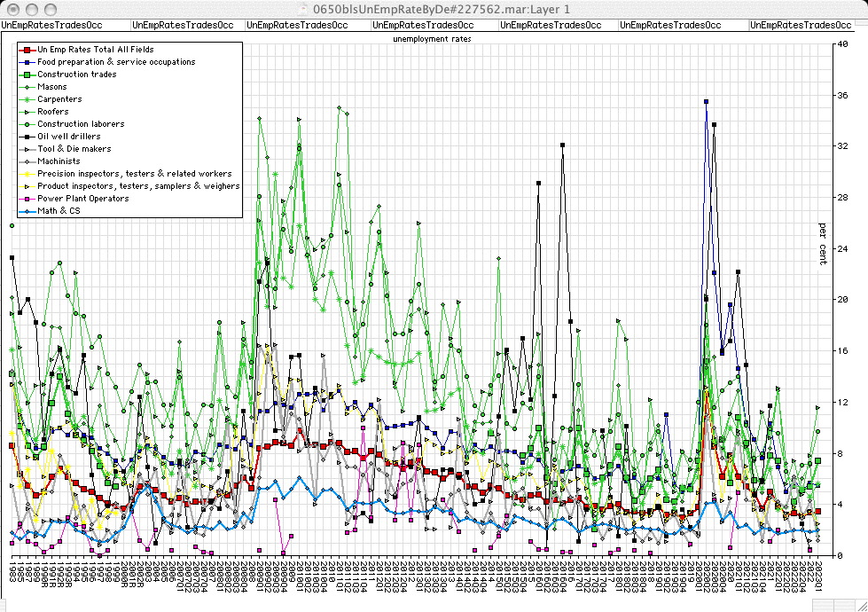Click the blue marker beside Food preparation legend entry
Image resolution: width=868 pixels, height=612 pixels.
click(28, 62)
